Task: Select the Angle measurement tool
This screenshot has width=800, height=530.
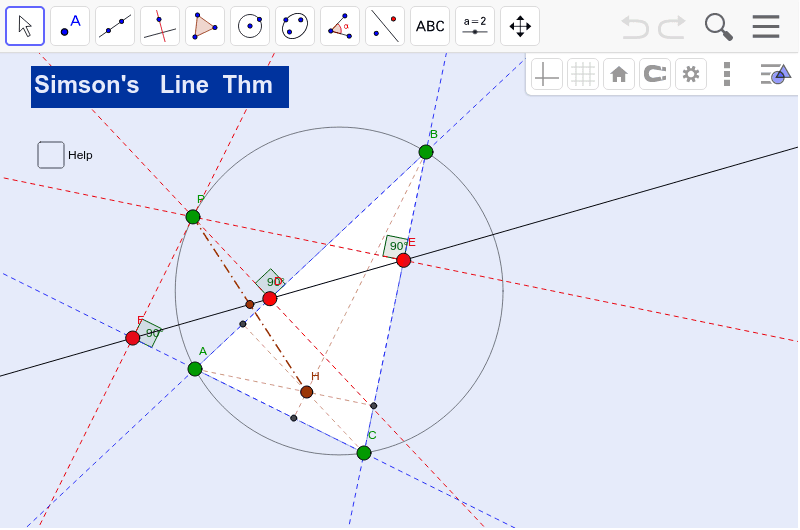Action: [340, 26]
